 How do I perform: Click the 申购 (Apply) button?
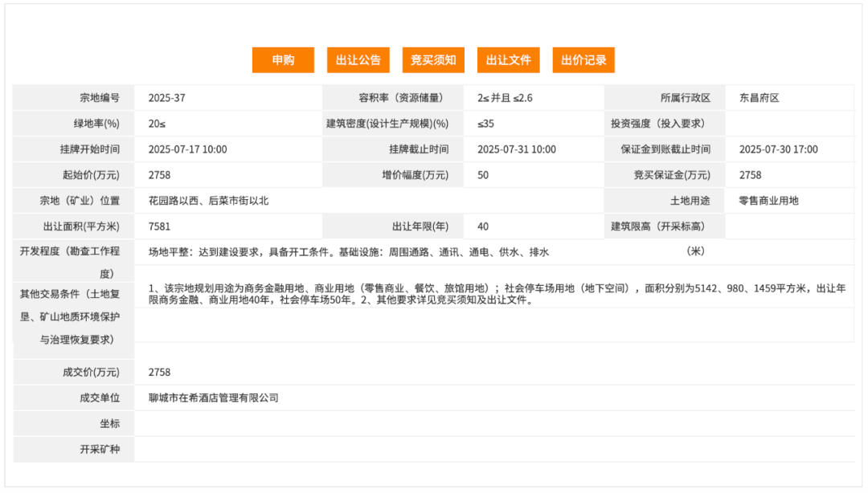pos(283,59)
